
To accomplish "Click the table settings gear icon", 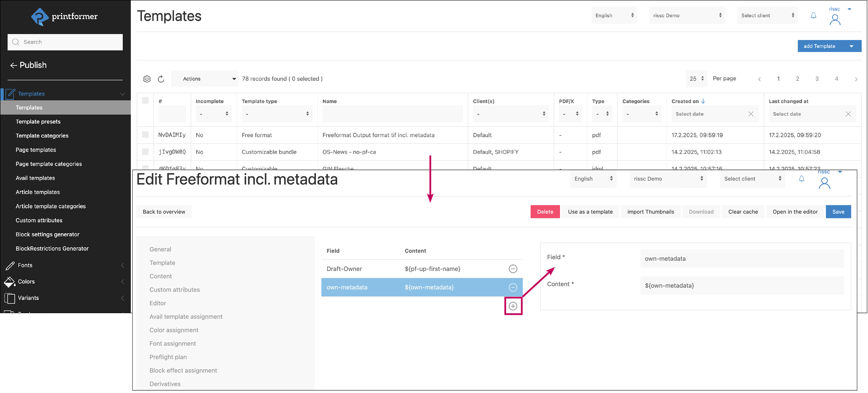I will (147, 79).
